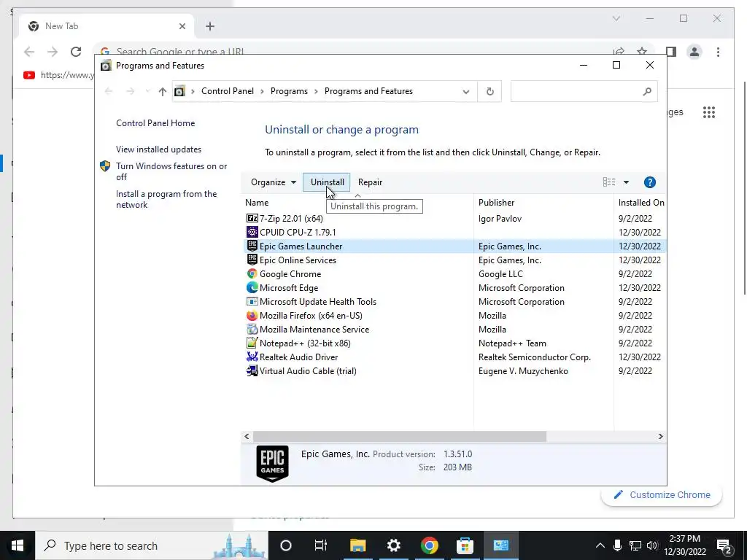Click Microsoft Update Health Tools icon
This screenshot has width=747, height=560.
[252, 301]
